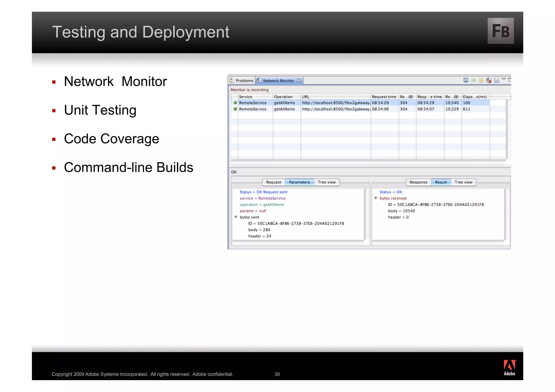Click the resume monitoring play icon
The height and width of the screenshot is (392, 555).
pyautogui.click(x=473, y=80)
